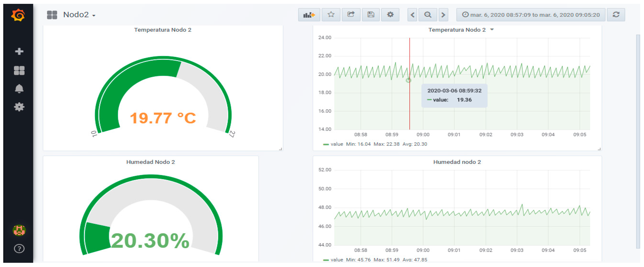Open Configuration gear in left sidebar
This screenshot has height=267, width=644.
(x=19, y=107)
